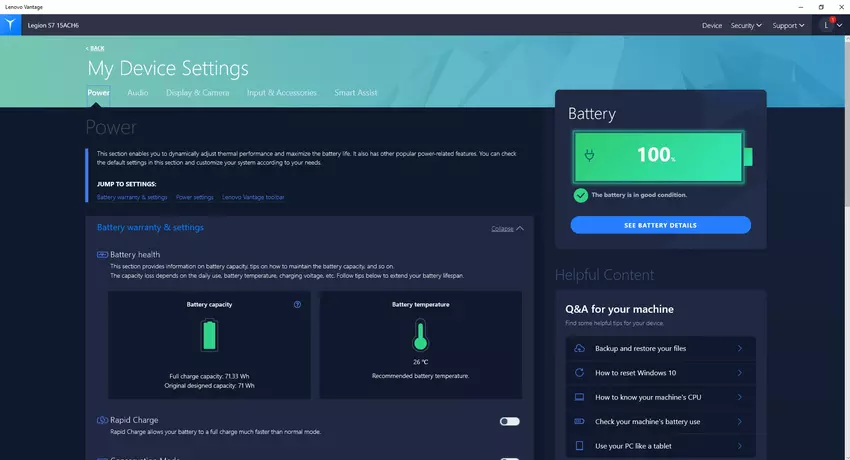Click the reset Windows 10 refresh icon

(579, 372)
